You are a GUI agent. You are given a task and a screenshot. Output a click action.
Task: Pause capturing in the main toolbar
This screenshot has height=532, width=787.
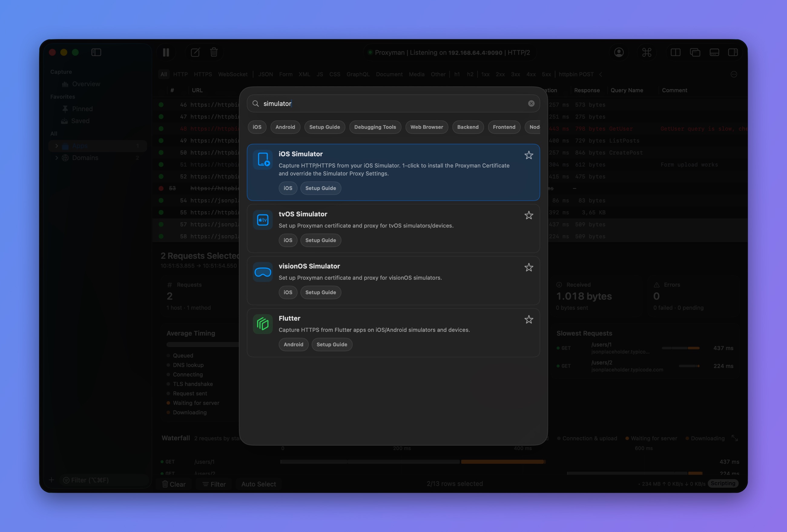[x=166, y=52]
